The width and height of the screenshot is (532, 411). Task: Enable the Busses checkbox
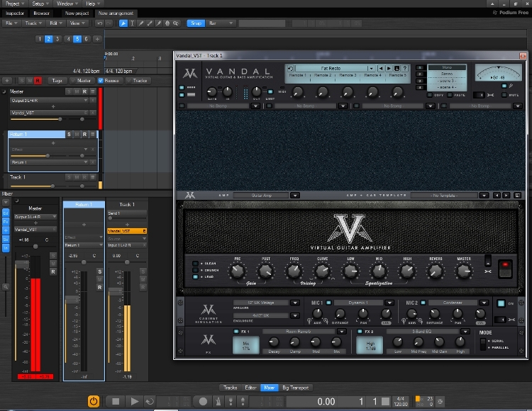tap(100, 80)
